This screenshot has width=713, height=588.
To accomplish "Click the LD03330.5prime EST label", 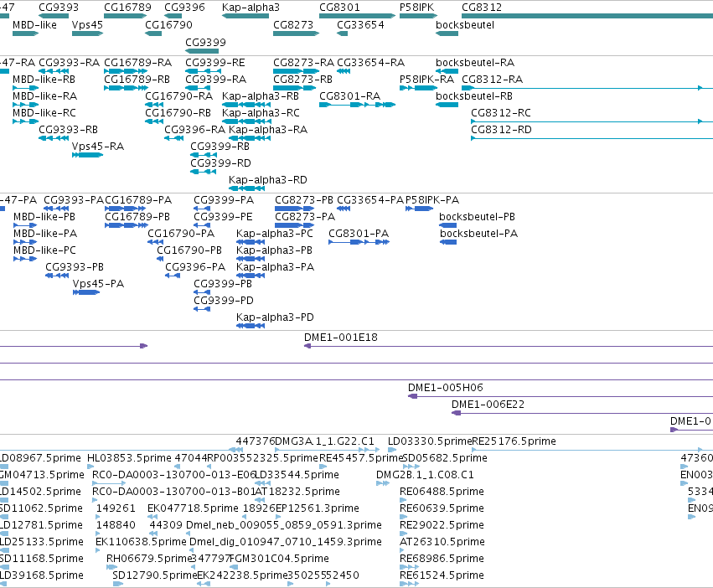I will (430, 441).
